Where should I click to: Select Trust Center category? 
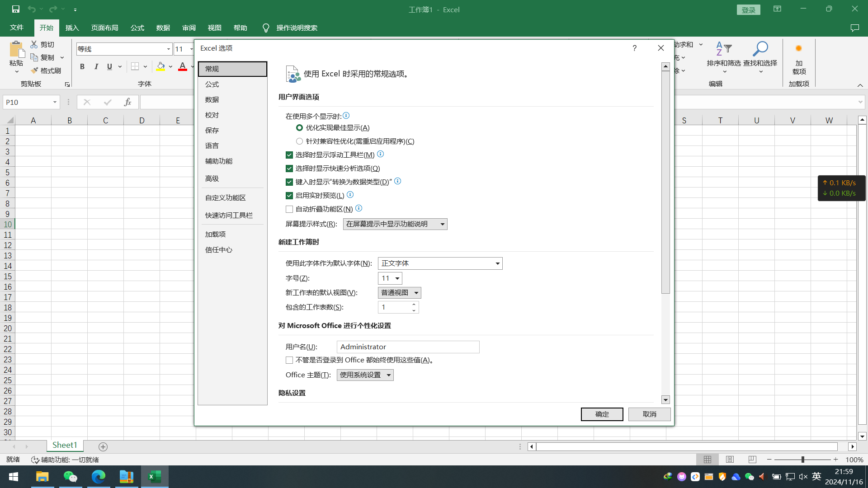[232, 250]
